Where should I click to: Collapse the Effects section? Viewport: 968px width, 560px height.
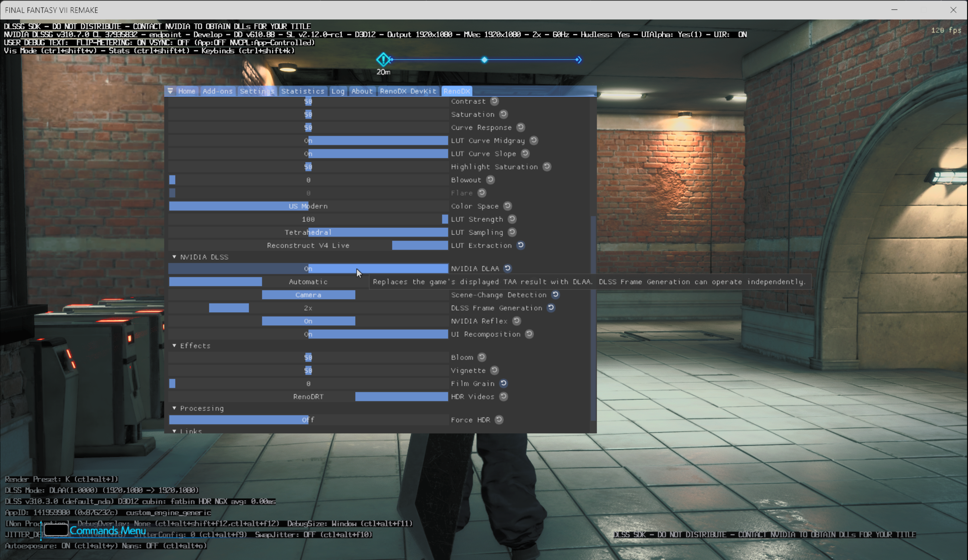pyautogui.click(x=174, y=345)
